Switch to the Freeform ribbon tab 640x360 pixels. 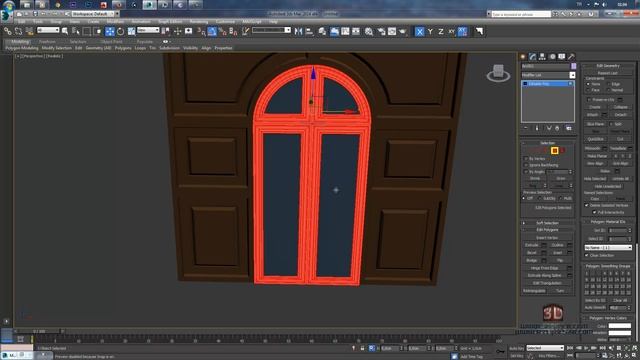[x=47, y=42]
